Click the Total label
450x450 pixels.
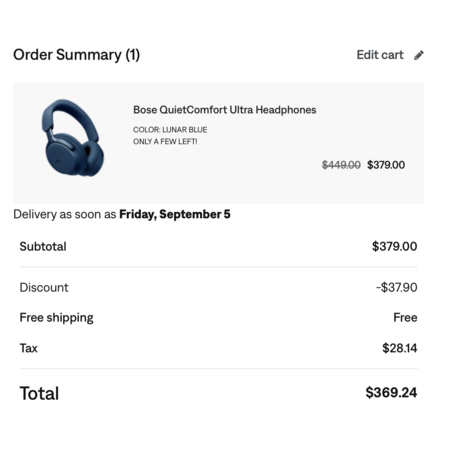point(39,393)
